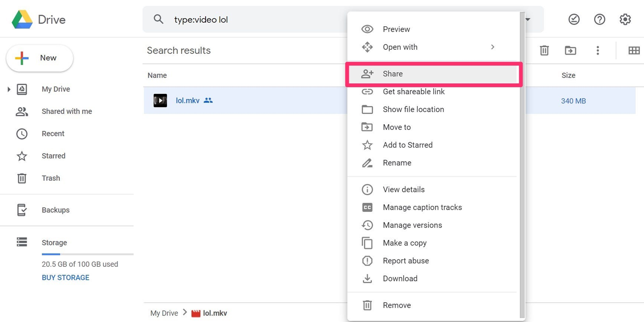Screen dimensions: 644x322
Task: Click the offline ready checkmark icon
Action: tap(574, 20)
